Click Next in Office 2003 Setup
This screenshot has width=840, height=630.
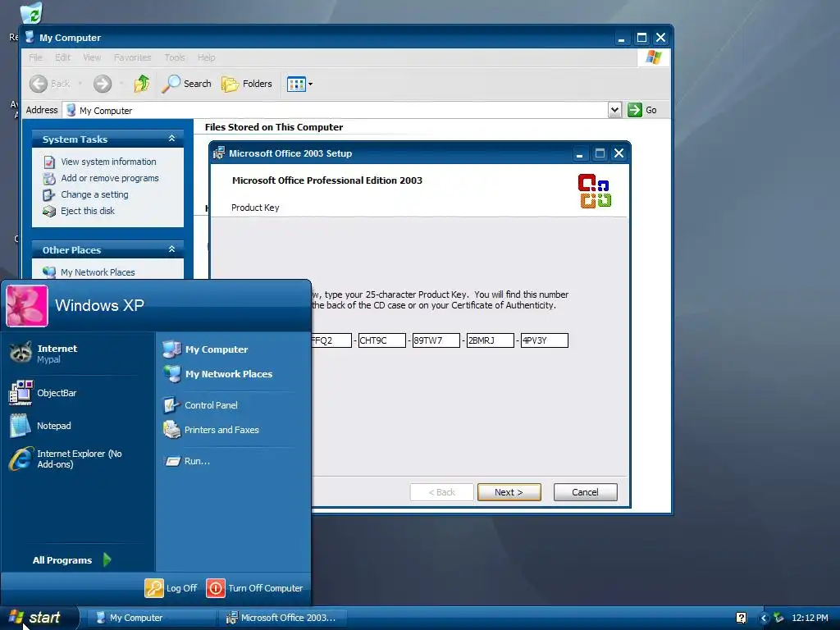509,492
